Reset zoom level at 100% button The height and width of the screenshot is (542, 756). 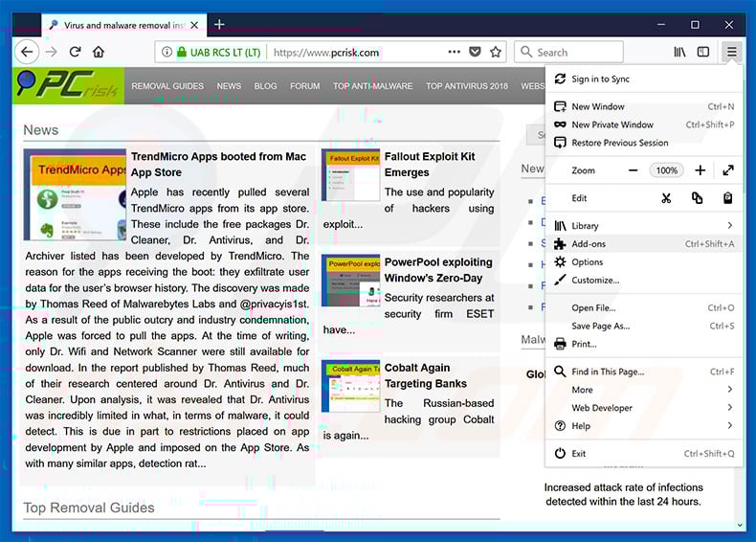(x=666, y=170)
